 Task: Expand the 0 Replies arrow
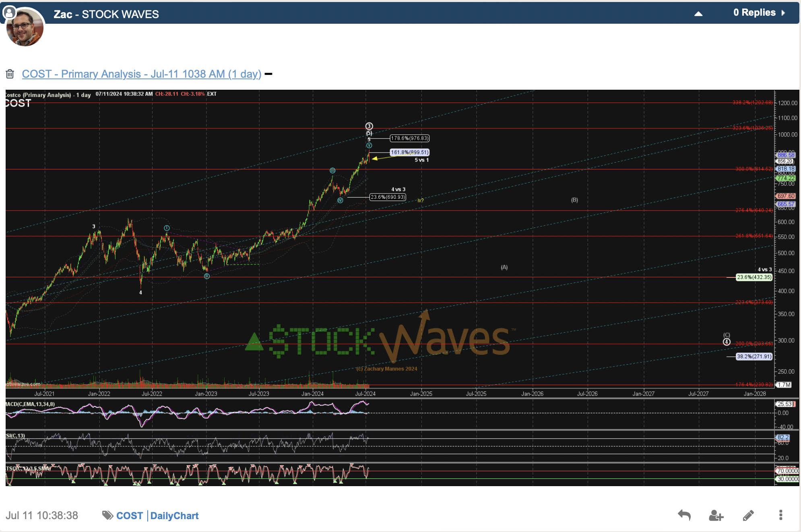click(x=783, y=13)
